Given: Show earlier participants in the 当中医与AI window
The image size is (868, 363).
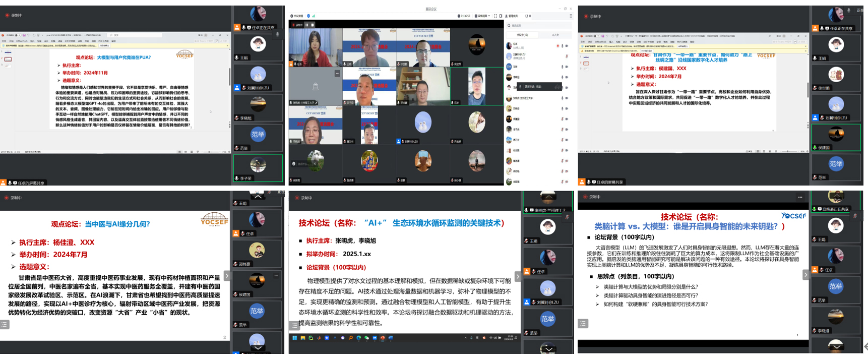Looking at the screenshot, I should click(258, 196).
